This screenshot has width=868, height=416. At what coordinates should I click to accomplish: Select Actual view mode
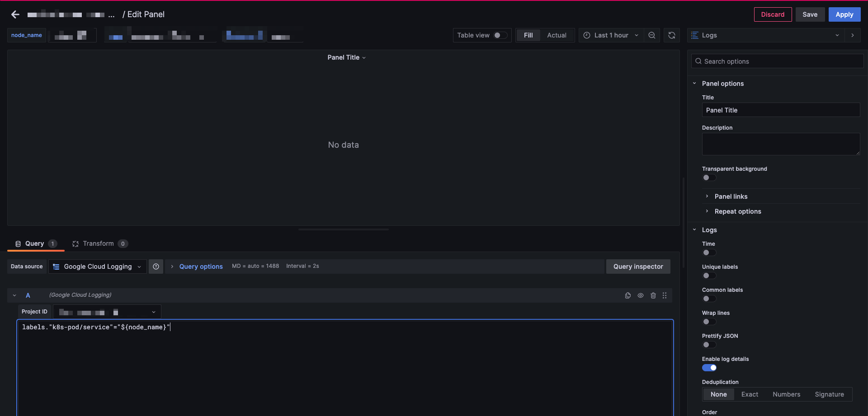tap(557, 35)
